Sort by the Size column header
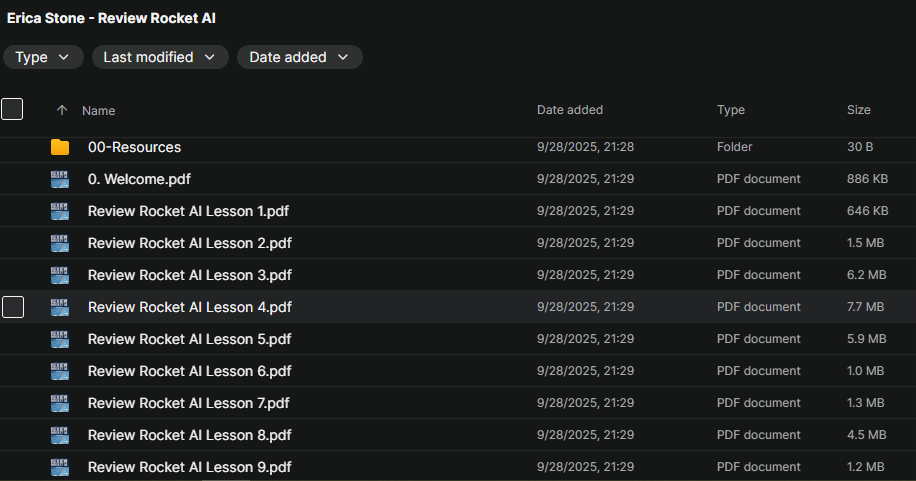This screenshot has height=481, width=916. click(x=858, y=110)
